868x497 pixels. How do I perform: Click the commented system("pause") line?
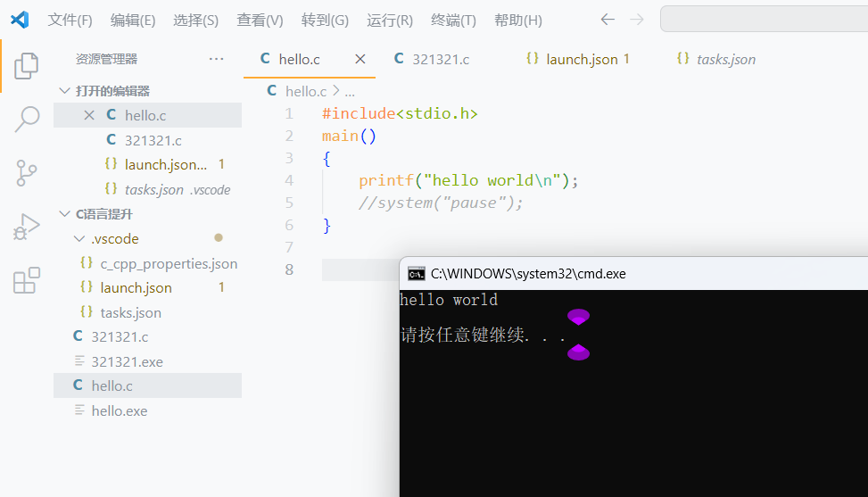(x=441, y=203)
